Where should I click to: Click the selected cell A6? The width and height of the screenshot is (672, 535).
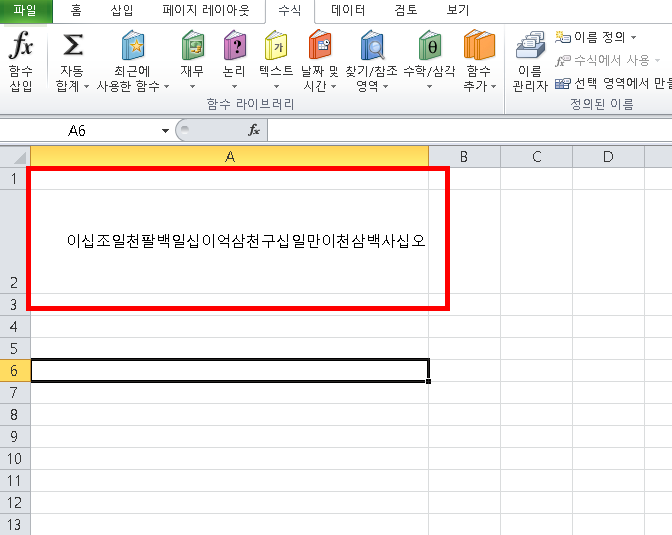(x=230, y=370)
